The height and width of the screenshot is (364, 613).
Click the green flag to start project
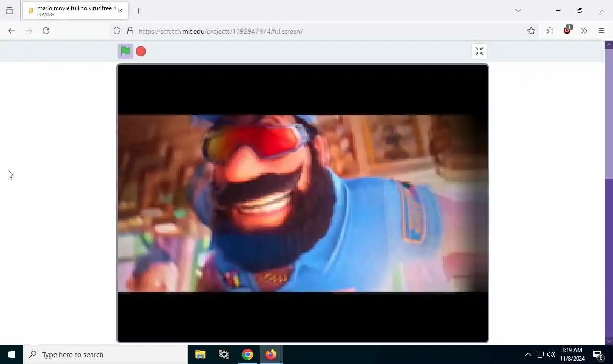coord(125,51)
